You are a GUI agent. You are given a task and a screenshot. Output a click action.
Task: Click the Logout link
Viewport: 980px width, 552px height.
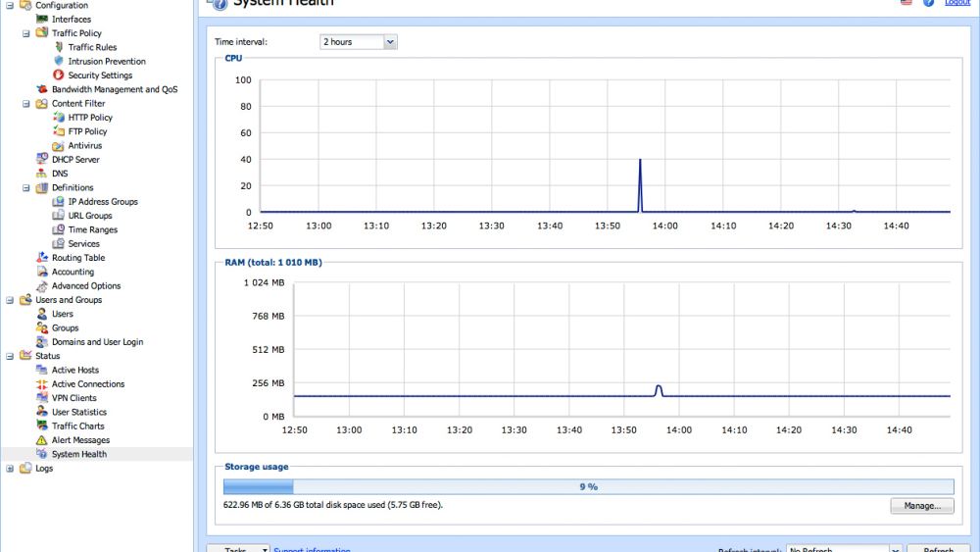(x=956, y=3)
